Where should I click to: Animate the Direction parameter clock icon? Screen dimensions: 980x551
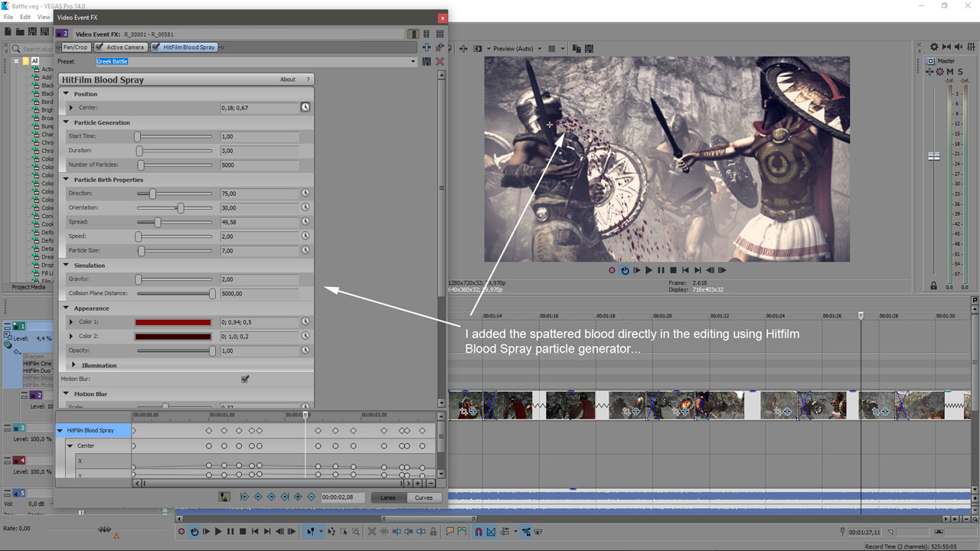pos(305,194)
